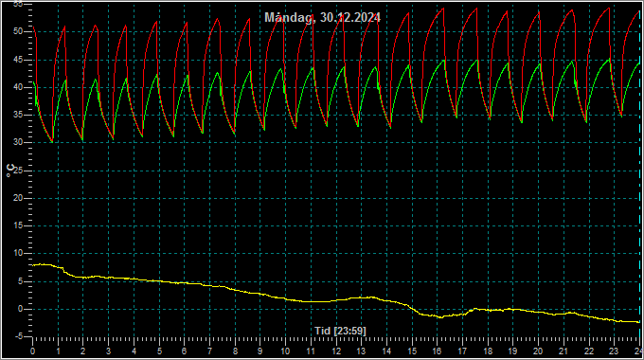Select hour 9 on the time axis

[260, 351]
